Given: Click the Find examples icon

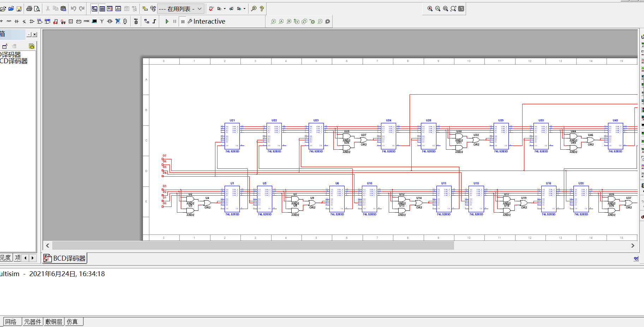Looking at the screenshot, I should (x=254, y=8).
